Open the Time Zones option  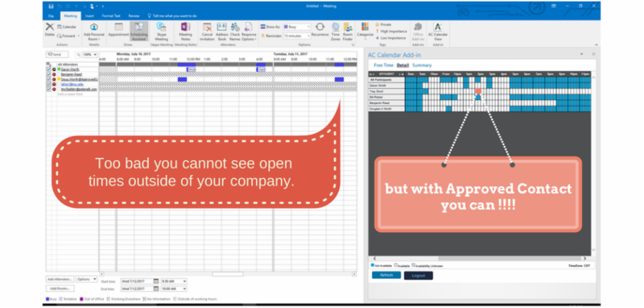(x=336, y=31)
